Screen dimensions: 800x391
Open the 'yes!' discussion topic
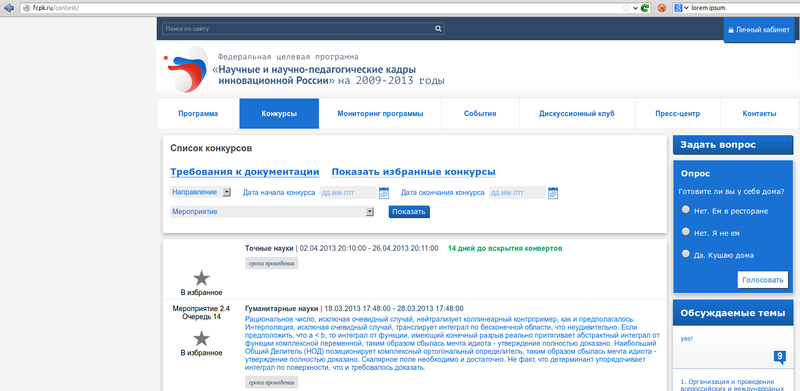click(687, 338)
